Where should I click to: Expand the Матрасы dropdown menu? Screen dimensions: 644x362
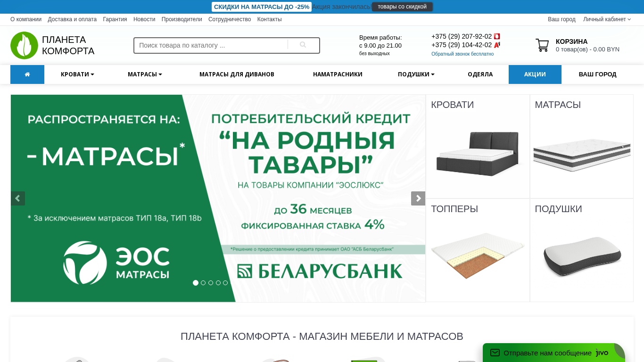(x=145, y=74)
